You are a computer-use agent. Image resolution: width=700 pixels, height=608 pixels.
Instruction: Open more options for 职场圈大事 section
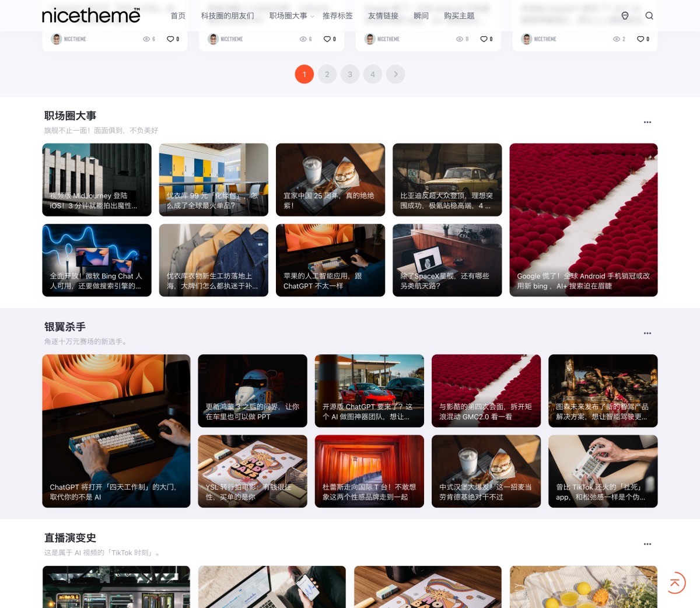(x=647, y=122)
